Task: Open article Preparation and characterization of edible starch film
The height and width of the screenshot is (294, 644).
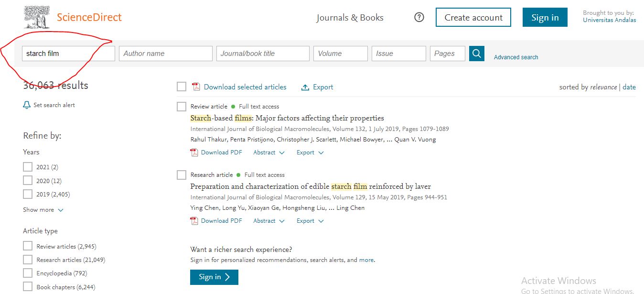Action: pyautogui.click(x=311, y=186)
